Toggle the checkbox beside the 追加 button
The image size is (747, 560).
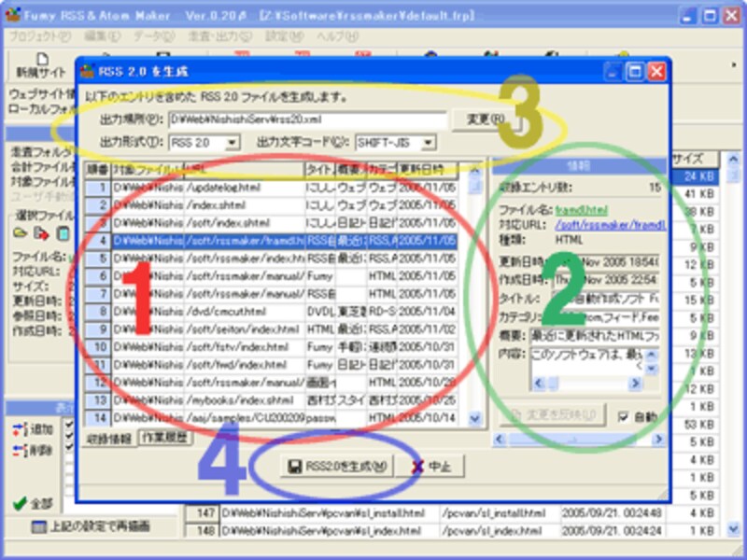[x=68, y=426]
